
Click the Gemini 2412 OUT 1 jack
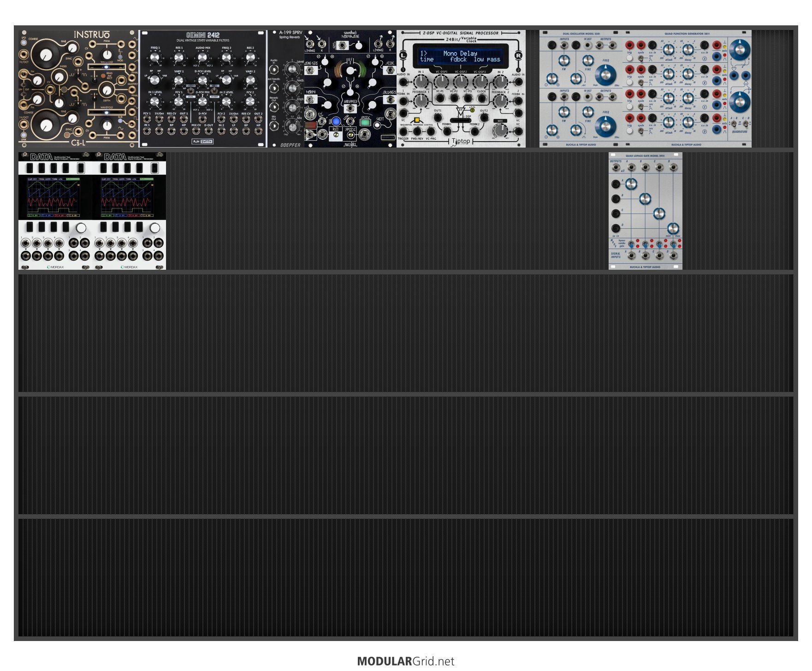pyautogui.click(x=184, y=119)
